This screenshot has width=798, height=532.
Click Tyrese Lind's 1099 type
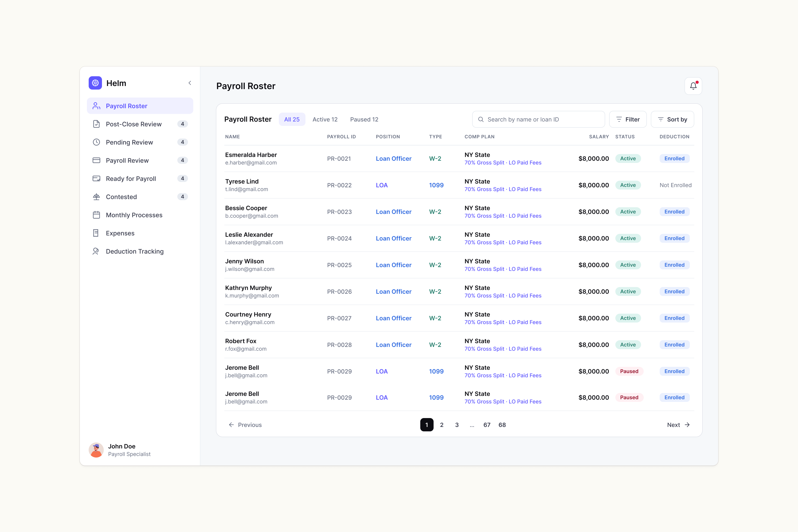coord(436,185)
